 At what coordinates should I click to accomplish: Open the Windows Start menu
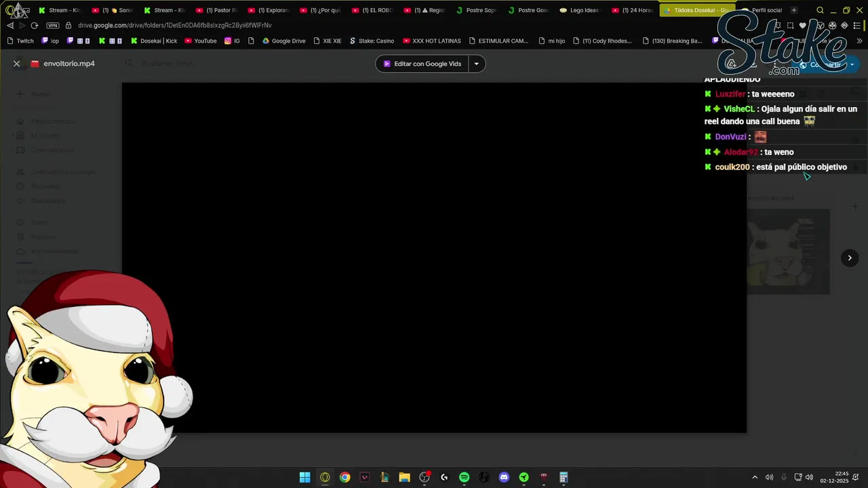(305, 477)
